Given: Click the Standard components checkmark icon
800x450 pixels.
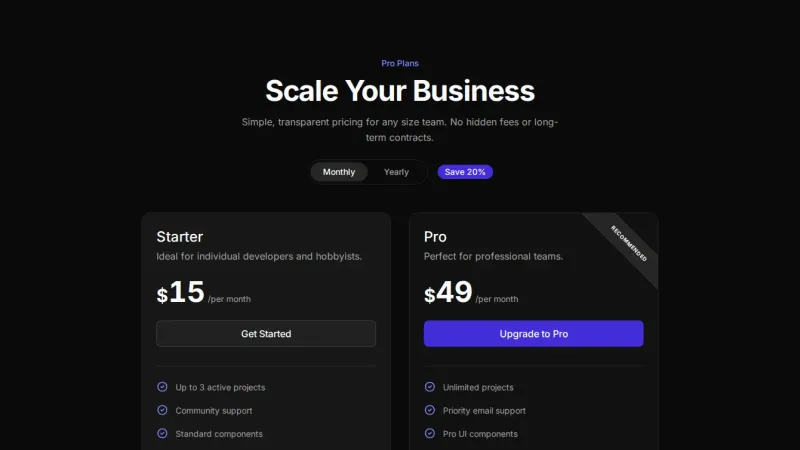Looking at the screenshot, I should coord(162,434).
